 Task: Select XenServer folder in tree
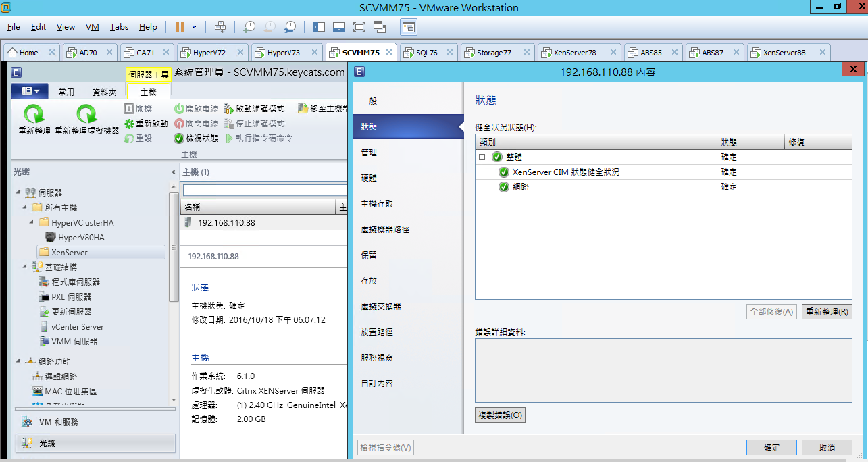101,252
